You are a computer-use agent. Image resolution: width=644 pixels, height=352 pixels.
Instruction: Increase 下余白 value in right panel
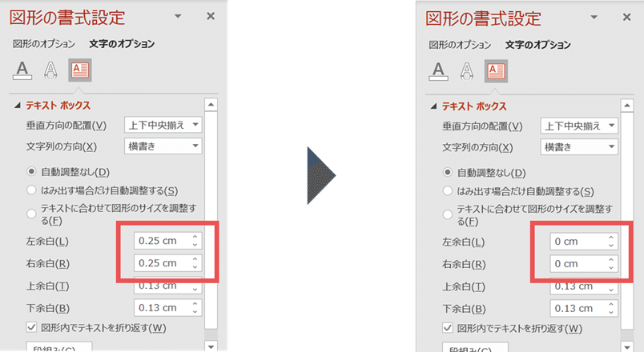[611, 305]
